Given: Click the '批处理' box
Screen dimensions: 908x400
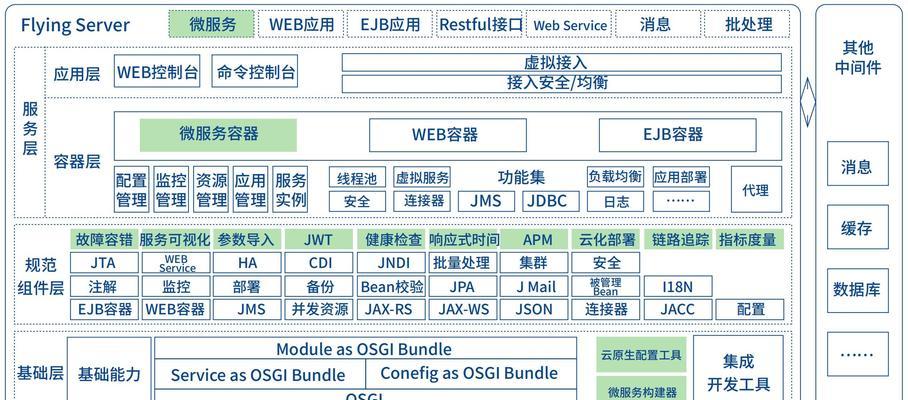Looking at the screenshot, I should [x=748, y=24].
